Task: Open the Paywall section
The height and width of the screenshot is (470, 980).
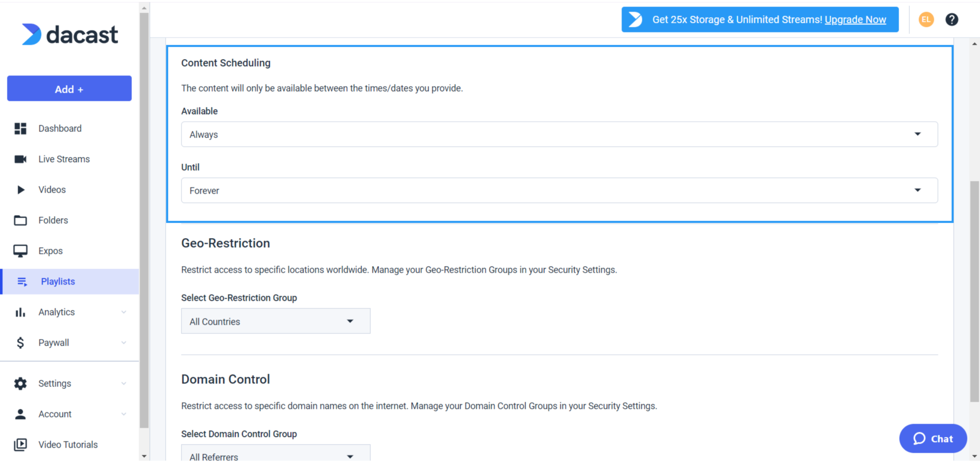Action: (53, 342)
